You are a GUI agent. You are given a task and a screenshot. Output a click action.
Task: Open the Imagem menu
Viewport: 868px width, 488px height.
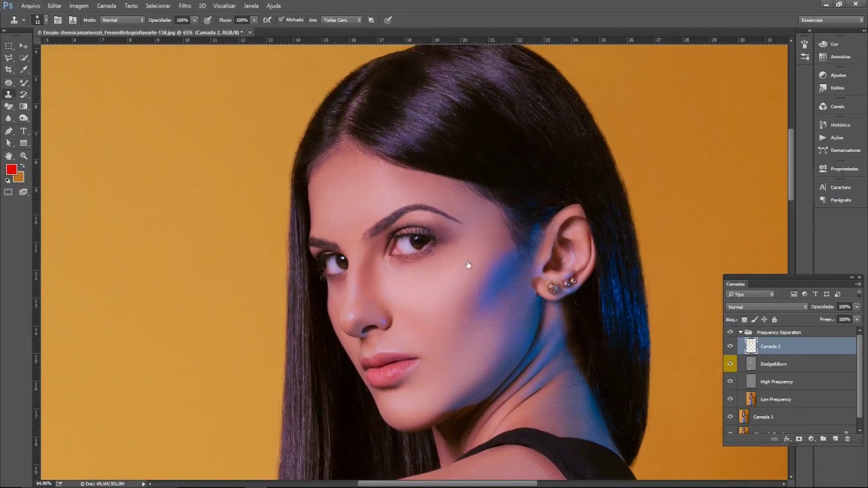point(79,5)
